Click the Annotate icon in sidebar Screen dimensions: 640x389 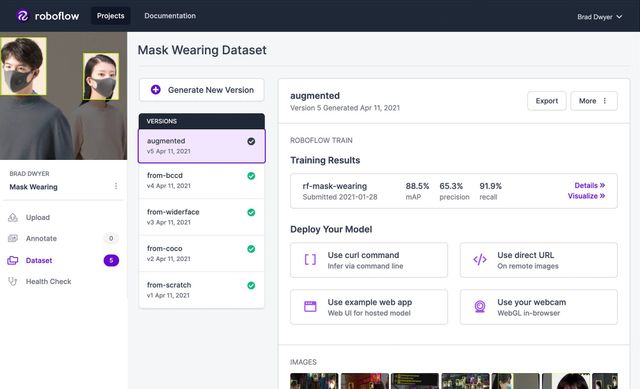pos(13,238)
